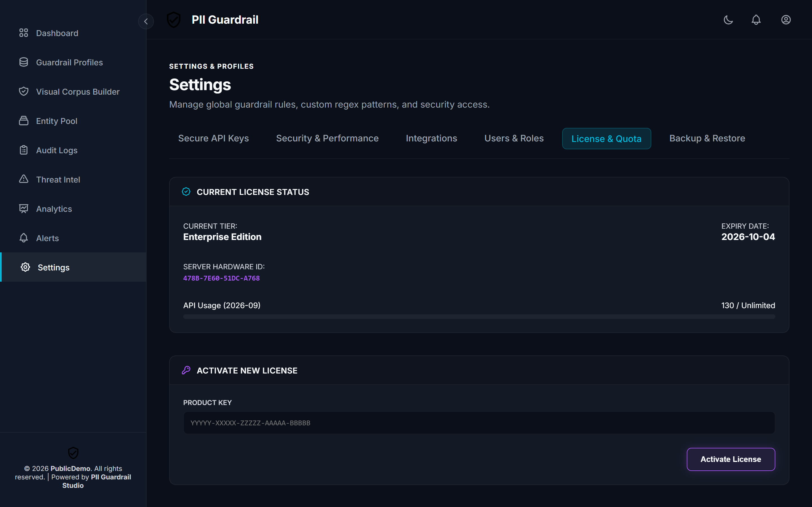The width and height of the screenshot is (812, 507).
Task: Open the Dashboard grid icon
Action: (x=23, y=33)
